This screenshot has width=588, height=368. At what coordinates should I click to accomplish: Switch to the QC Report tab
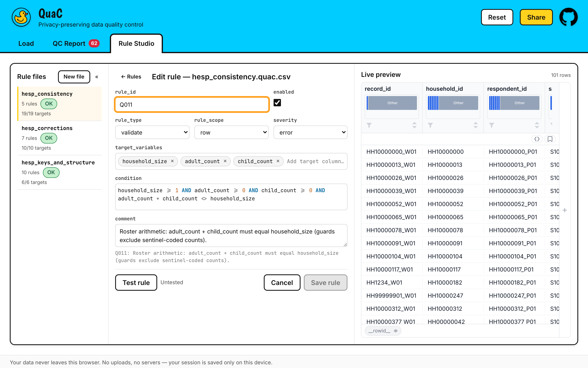pos(76,44)
